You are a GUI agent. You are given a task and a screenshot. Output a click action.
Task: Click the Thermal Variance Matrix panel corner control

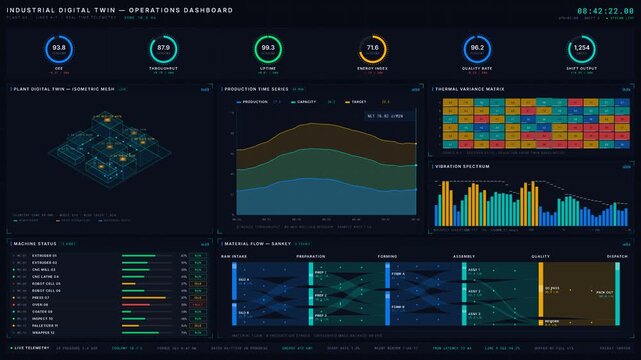click(x=626, y=89)
